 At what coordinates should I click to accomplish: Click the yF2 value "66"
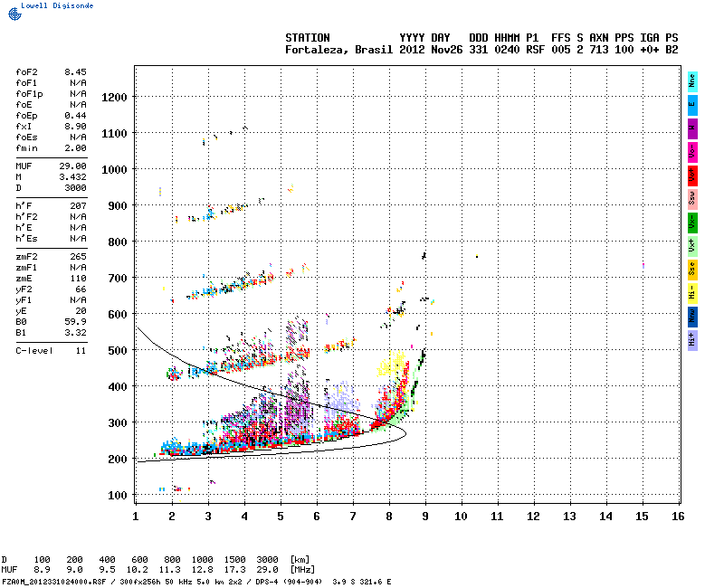click(x=81, y=289)
